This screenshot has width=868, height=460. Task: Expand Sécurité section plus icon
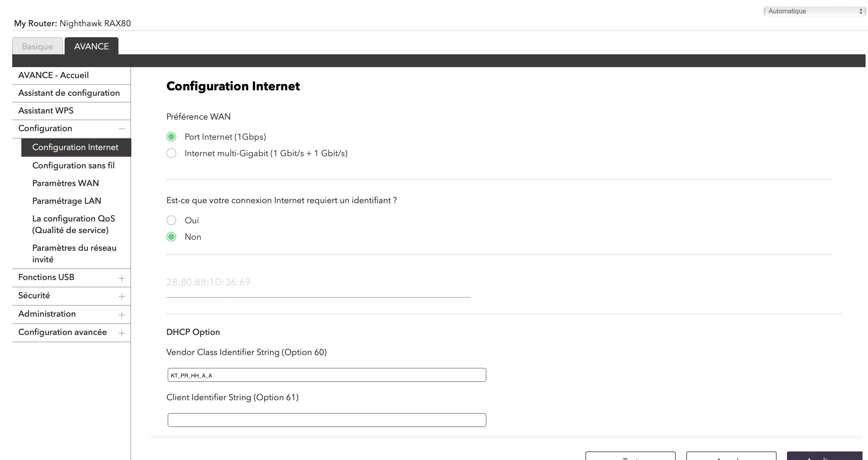coord(122,296)
